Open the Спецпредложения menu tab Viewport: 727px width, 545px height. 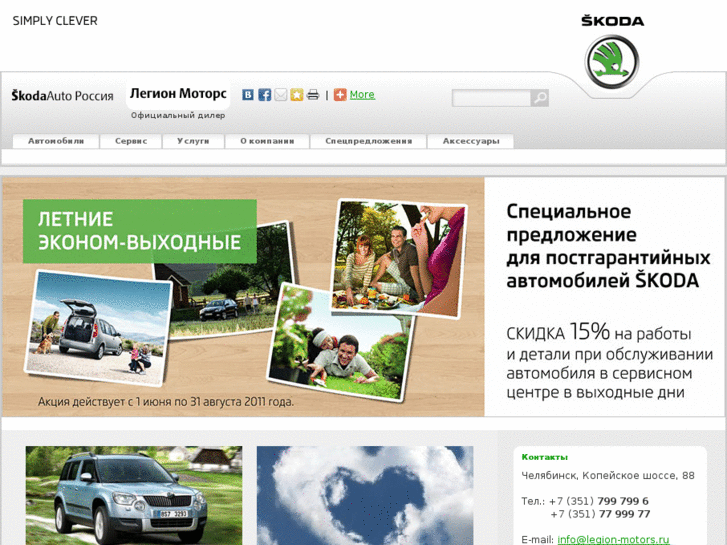pyautogui.click(x=369, y=141)
